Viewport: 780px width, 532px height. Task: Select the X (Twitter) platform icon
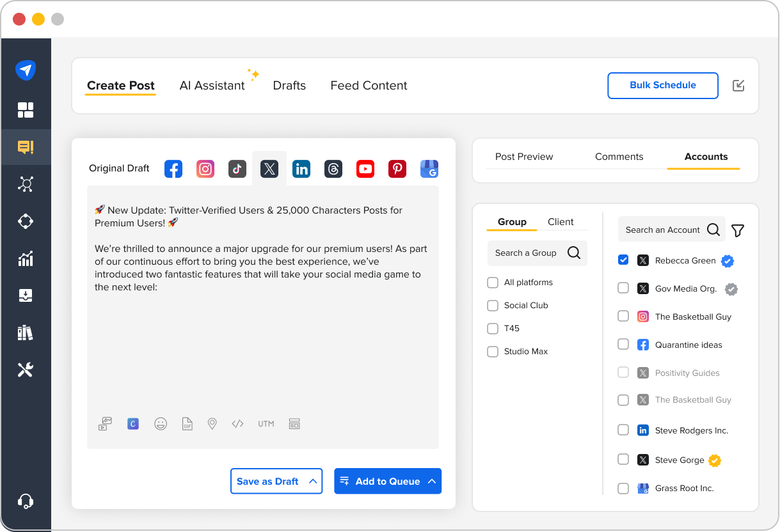269,168
